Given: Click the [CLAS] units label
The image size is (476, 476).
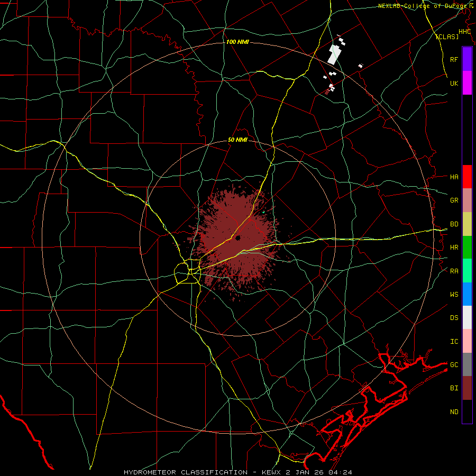Looking at the screenshot, I should coord(447,36).
